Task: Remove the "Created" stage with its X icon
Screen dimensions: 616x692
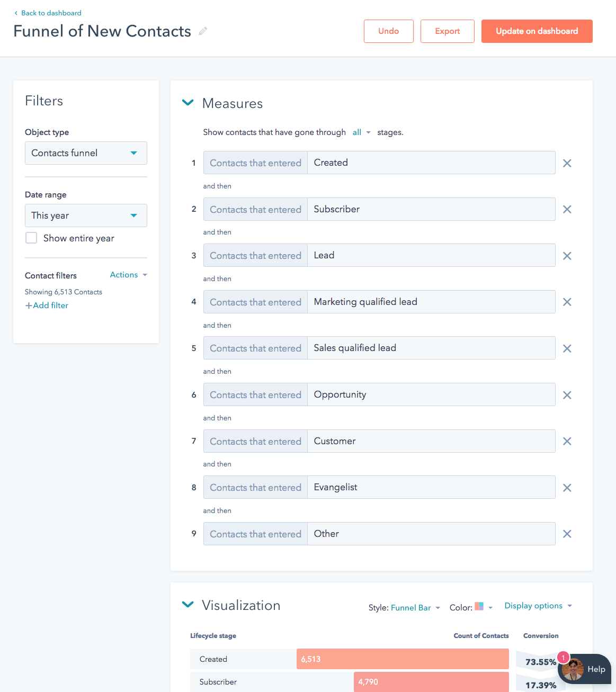Action: pos(567,163)
